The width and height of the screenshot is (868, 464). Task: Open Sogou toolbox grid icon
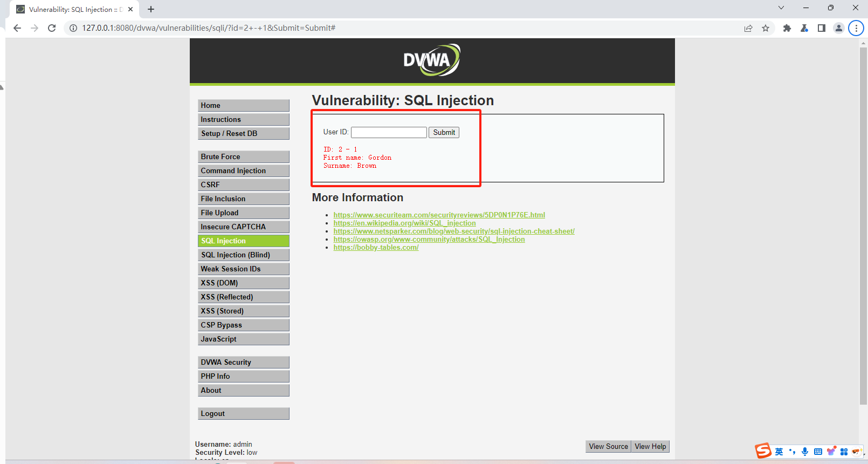[844, 452]
